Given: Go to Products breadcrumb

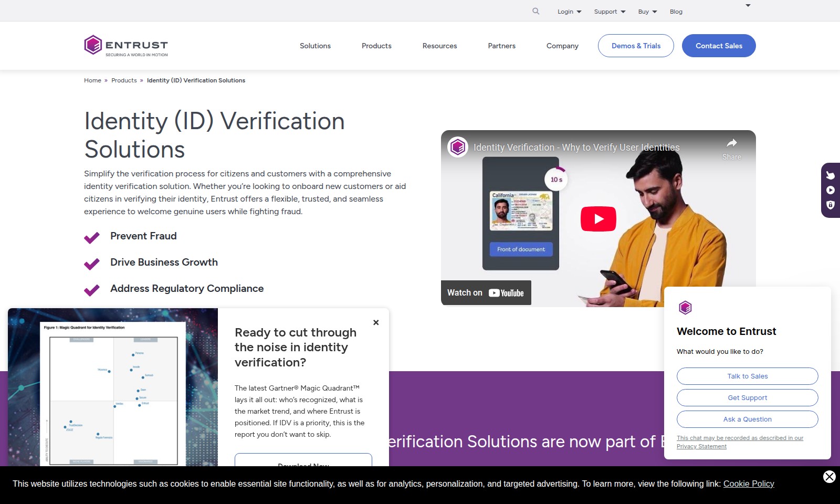Looking at the screenshot, I should [x=124, y=80].
